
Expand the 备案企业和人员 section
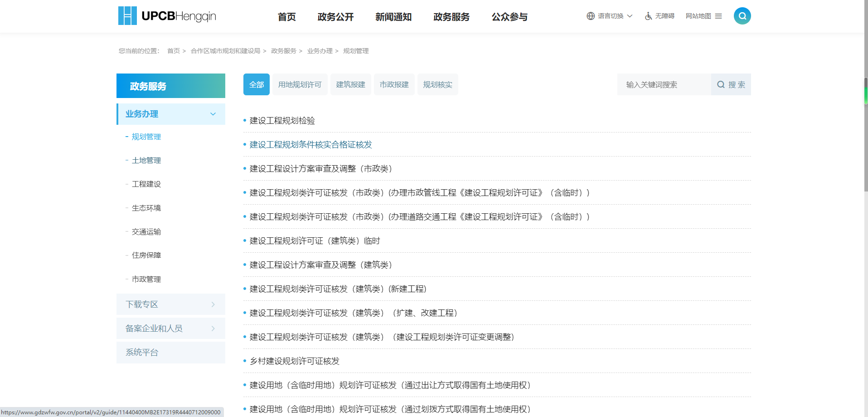click(213, 329)
